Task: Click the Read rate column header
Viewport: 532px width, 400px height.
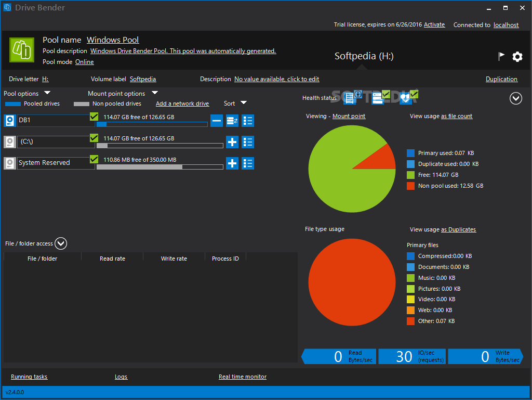Action: [112, 259]
